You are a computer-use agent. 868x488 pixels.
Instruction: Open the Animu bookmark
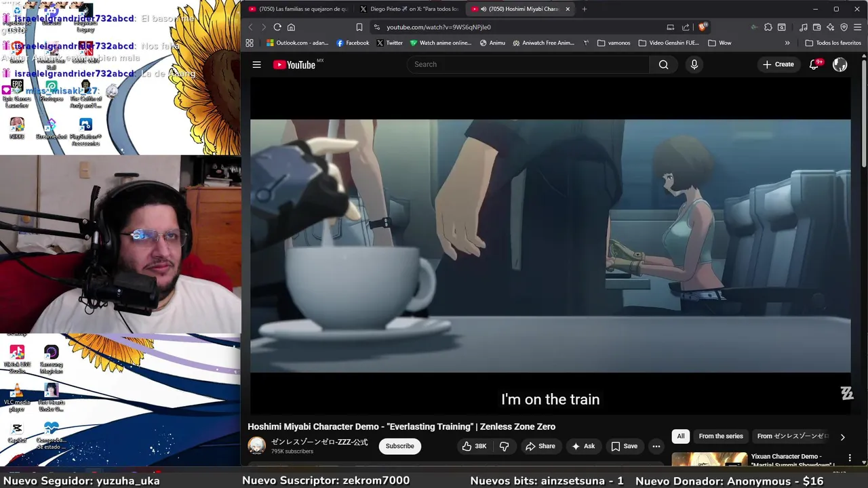click(492, 43)
